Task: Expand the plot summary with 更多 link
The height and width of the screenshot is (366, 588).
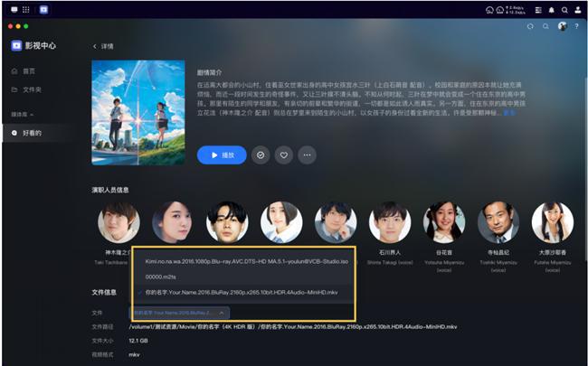Action: click(509, 113)
